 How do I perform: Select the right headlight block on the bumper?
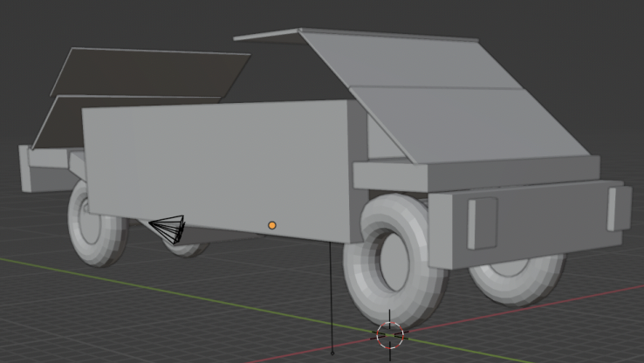pos(620,209)
